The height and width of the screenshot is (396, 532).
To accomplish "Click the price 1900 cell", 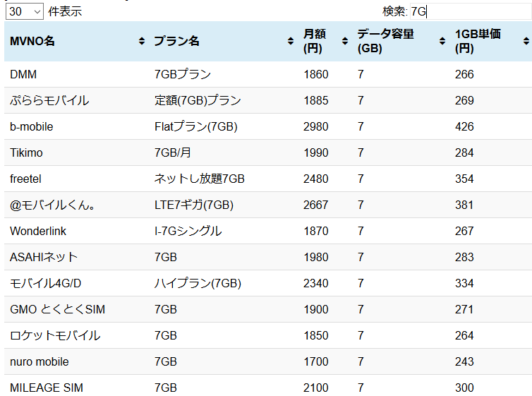I will click(315, 309).
